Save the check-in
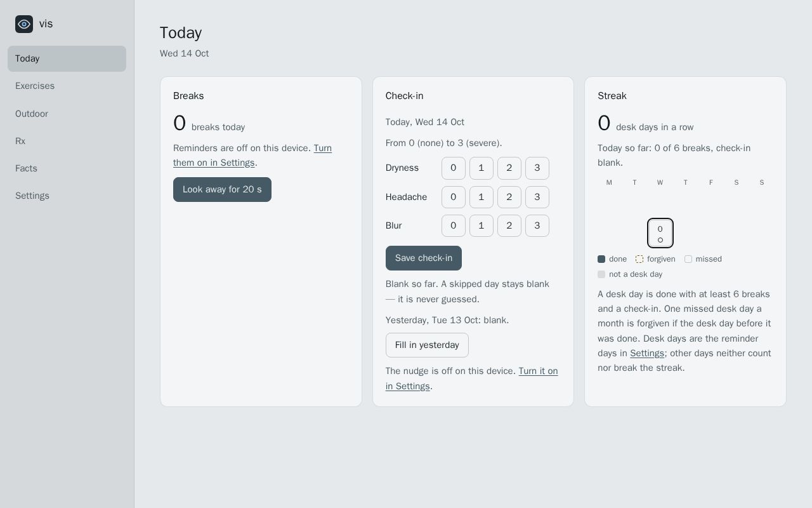 tap(424, 258)
